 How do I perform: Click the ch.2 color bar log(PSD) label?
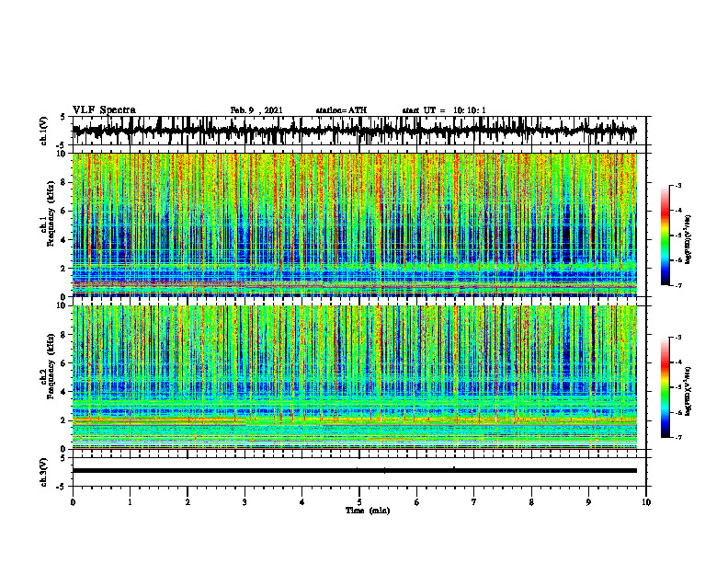688,392
